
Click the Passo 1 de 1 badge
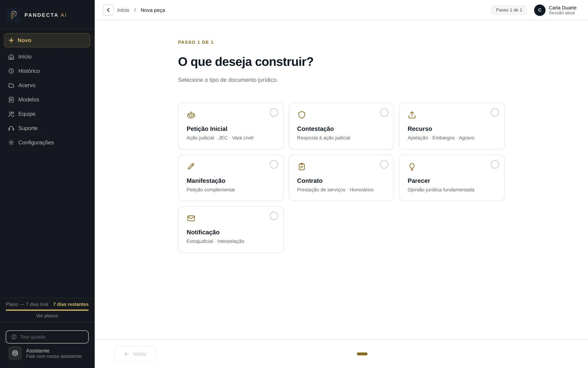pos(509,10)
